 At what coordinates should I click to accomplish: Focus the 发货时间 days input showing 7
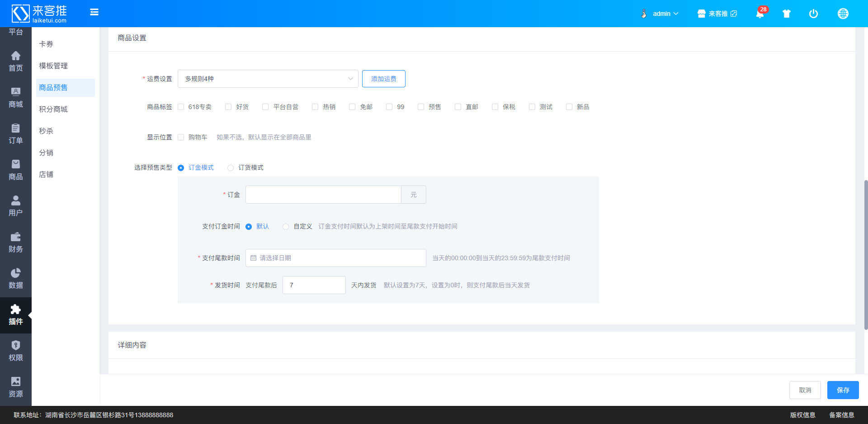(314, 285)
